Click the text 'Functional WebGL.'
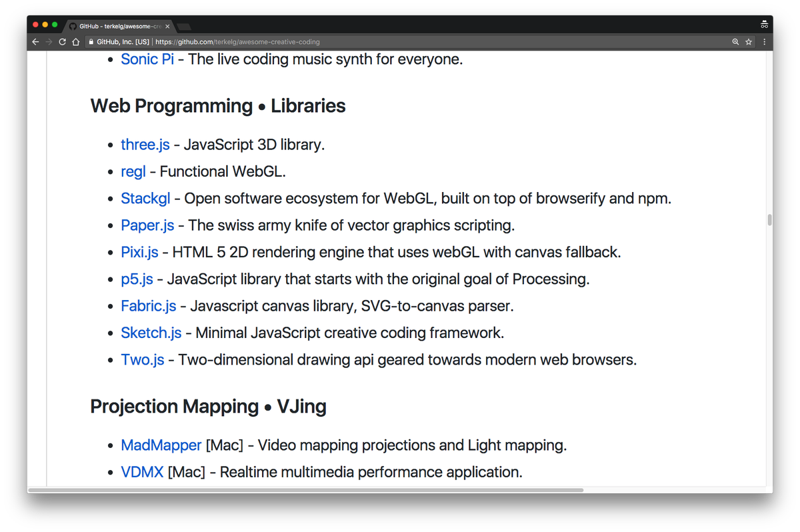This screenshot has height=532, width=800. pos(223,171)
